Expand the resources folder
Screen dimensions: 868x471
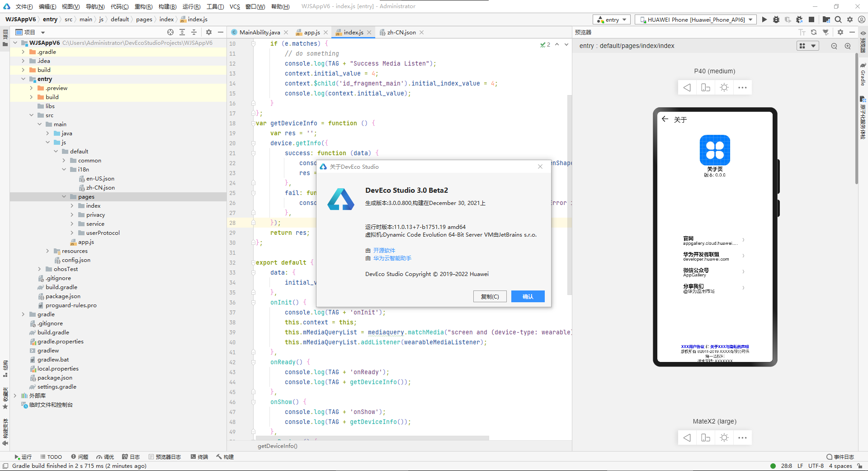pos(47,251)
